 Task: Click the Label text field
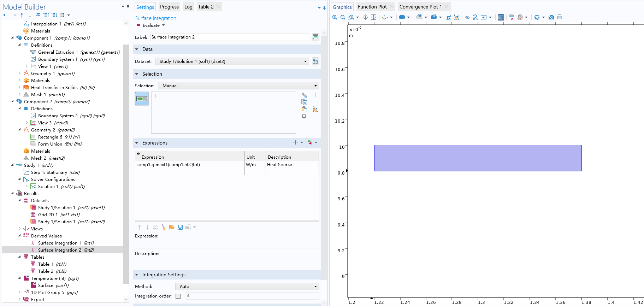click(230, 37)
